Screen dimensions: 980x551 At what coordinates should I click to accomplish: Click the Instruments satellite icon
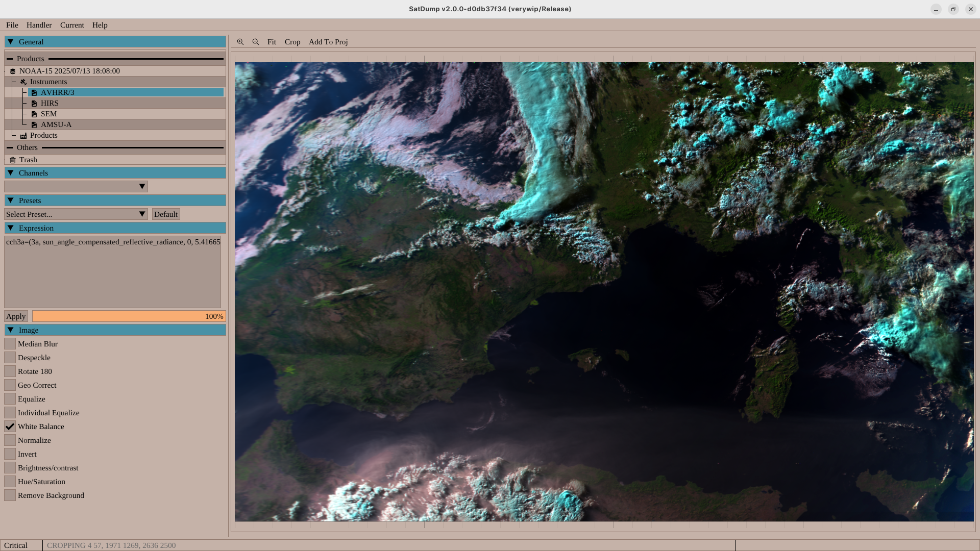tap(23, 82)
